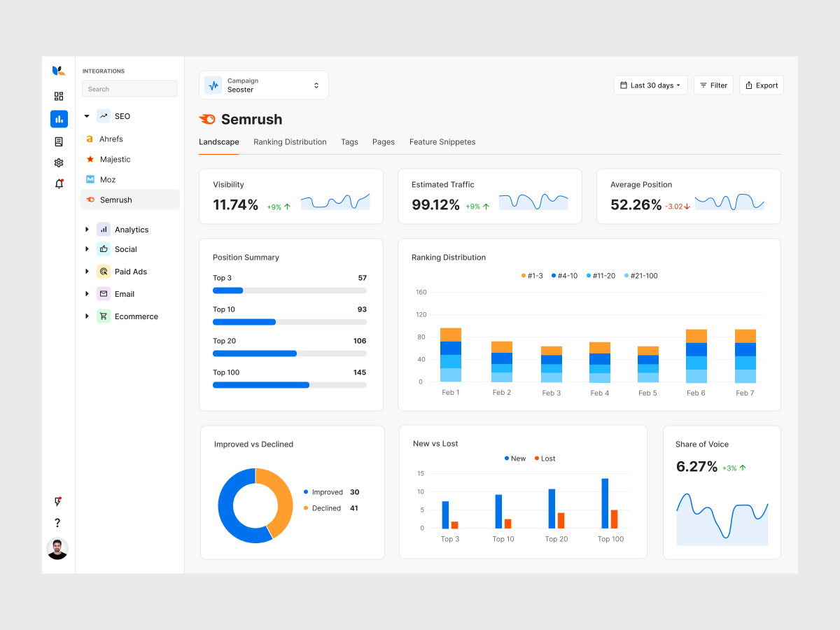Image resolution: width=840 pixels, height=630 pixels.
Task: Click the Ecommerce cart icon
Action: 104,316
